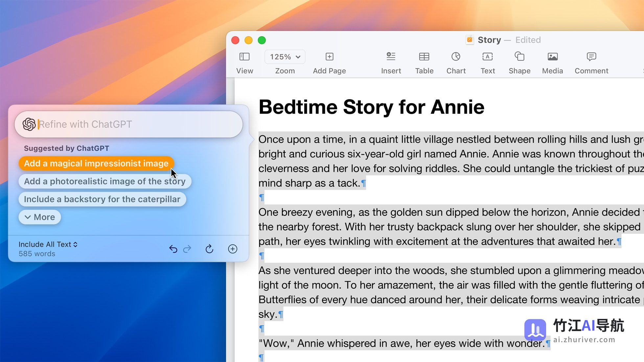Click the Pages document icon beside Story title
644x362 pixels.
click(470, 40)
